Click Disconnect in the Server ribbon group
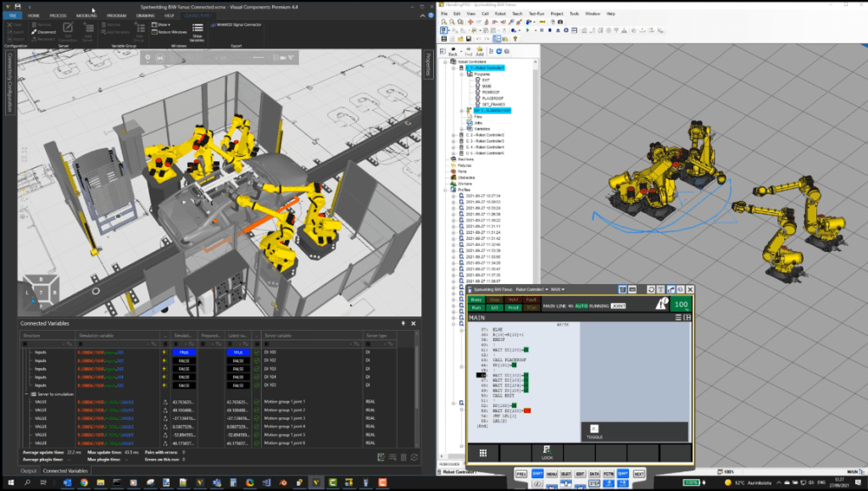The image size is (868, 491). point(44,32)
